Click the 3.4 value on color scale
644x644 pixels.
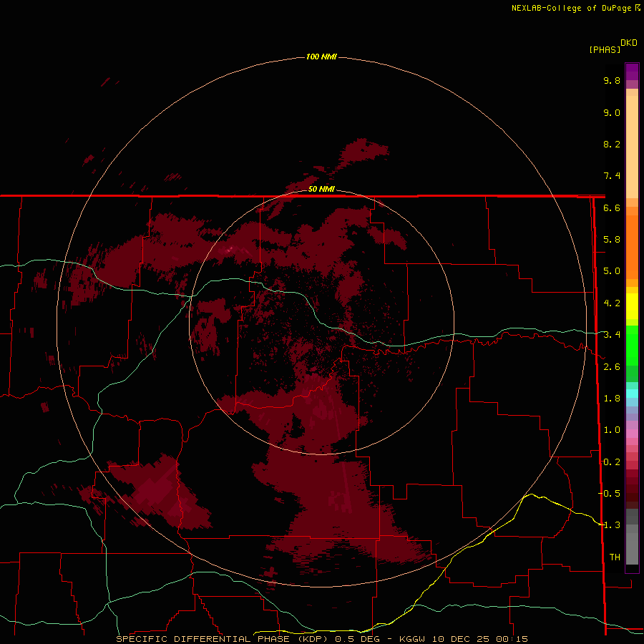coord(612,334)
